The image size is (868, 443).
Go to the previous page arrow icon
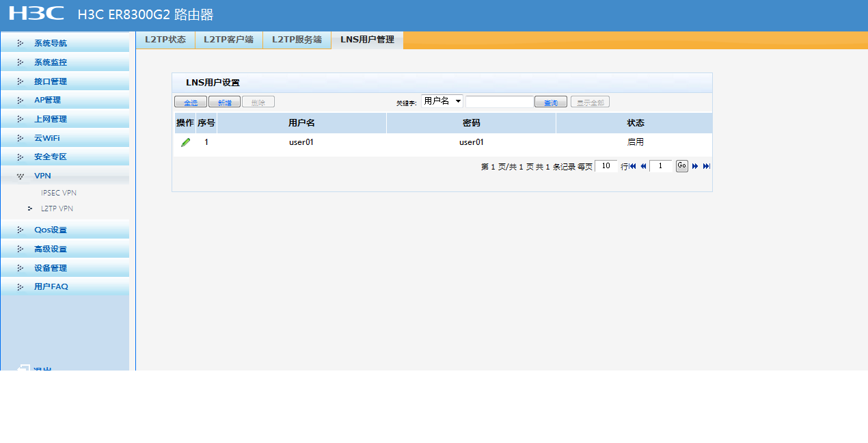643,166
